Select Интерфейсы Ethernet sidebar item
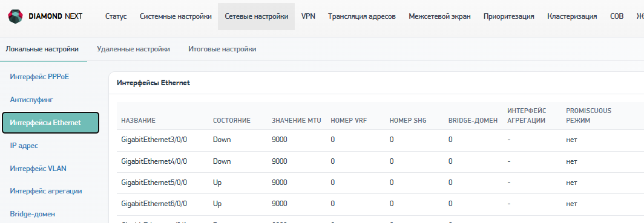The height and width of the screenshot is (223, 644). click(50, 123)
